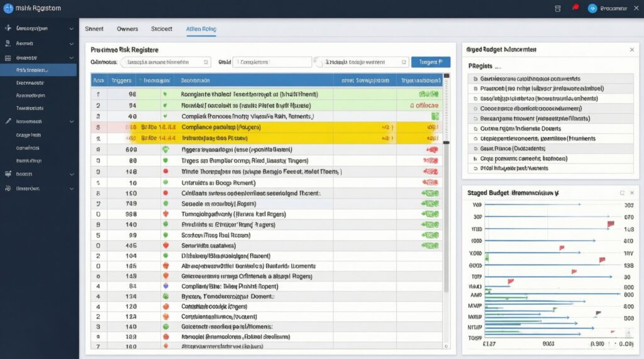Viewport: 644px width, 359px height.
Task: Click the refresh icon on Staged Budget panel
Action: [x=622, y=193]
